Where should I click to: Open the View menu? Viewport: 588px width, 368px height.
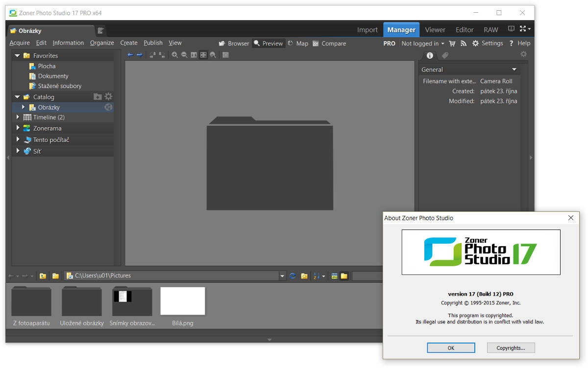click(175, 43)
